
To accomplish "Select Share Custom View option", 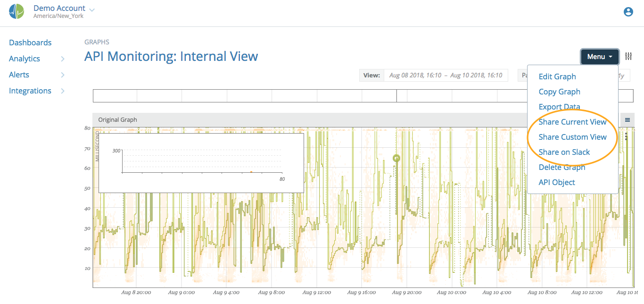I will (572, 137).
